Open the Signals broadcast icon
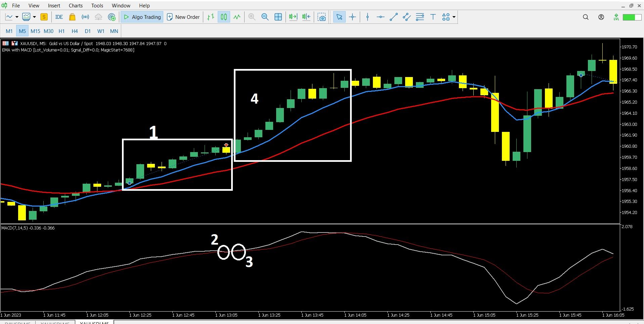Viewport: 644px width, 324px height. pos(85,17)
